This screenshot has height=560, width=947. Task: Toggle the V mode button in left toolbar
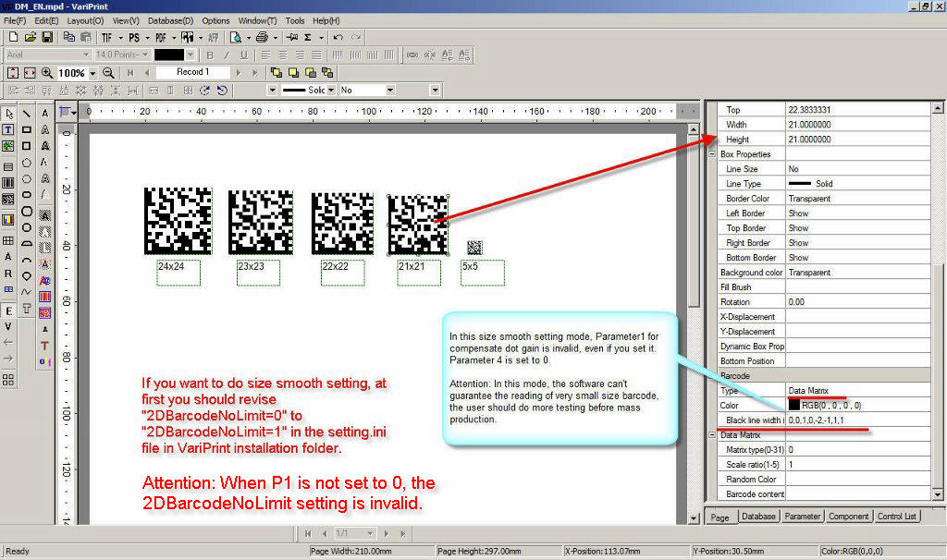tap(8, 326)
